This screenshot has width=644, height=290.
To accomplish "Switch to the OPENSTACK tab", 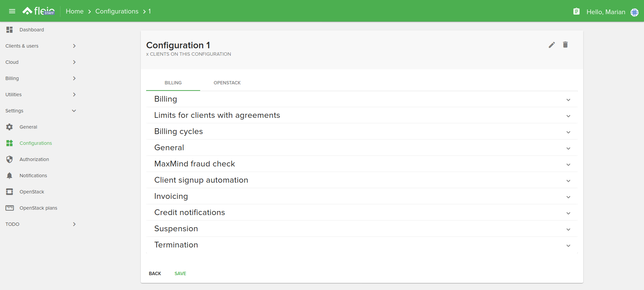I will 227,83.
